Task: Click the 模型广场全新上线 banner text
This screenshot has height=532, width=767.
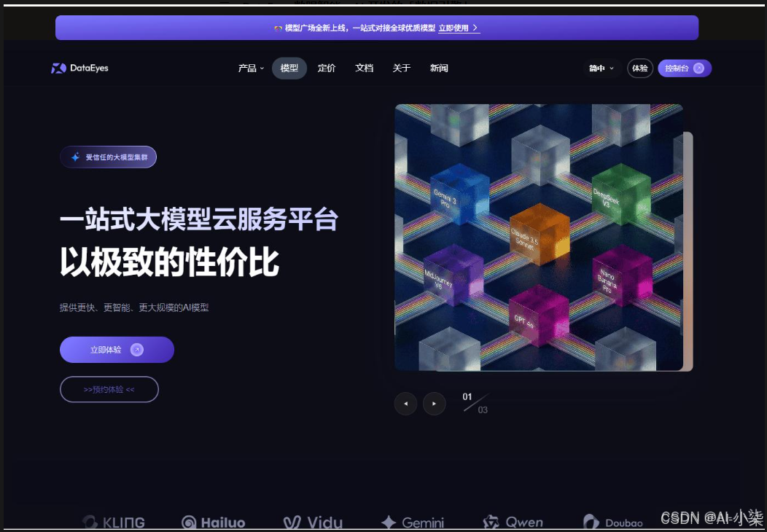Action: [360, 28]
